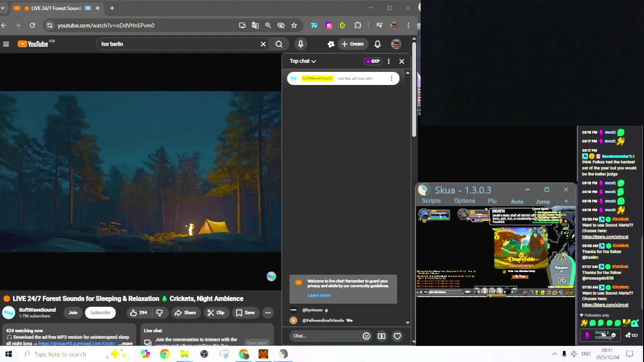Click the Chrome address bar URL

[x=106, y=25]
